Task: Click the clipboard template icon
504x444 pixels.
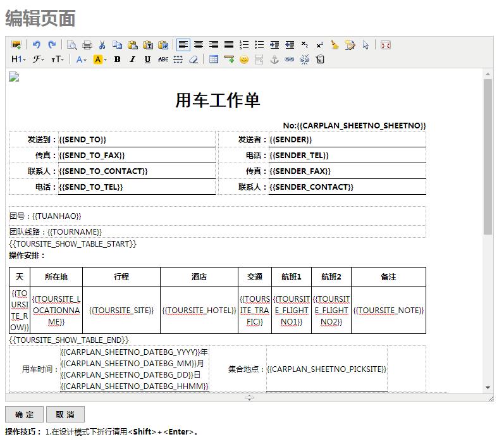Action: click(x=320, y=59)
